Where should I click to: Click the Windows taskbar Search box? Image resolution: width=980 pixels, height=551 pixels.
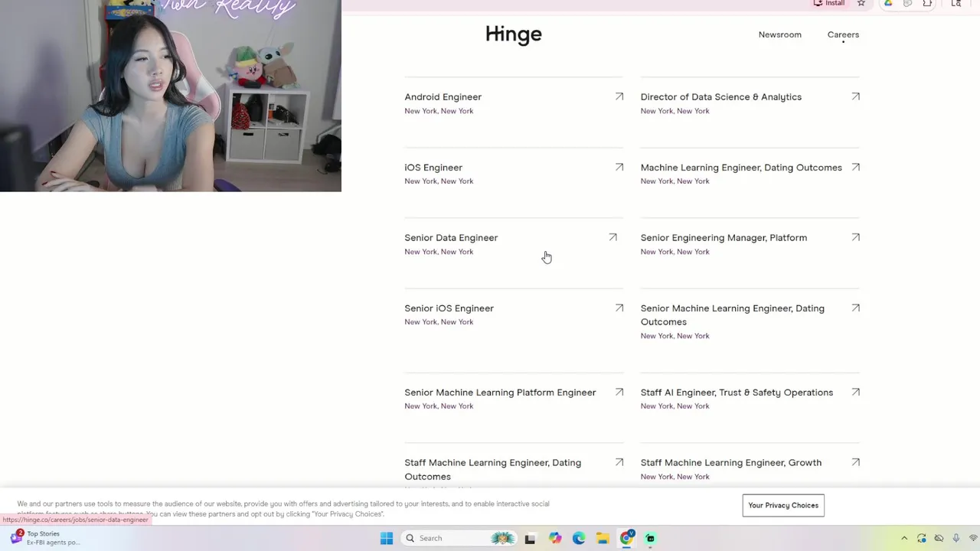pyautogui.click(x=459, y=538)
